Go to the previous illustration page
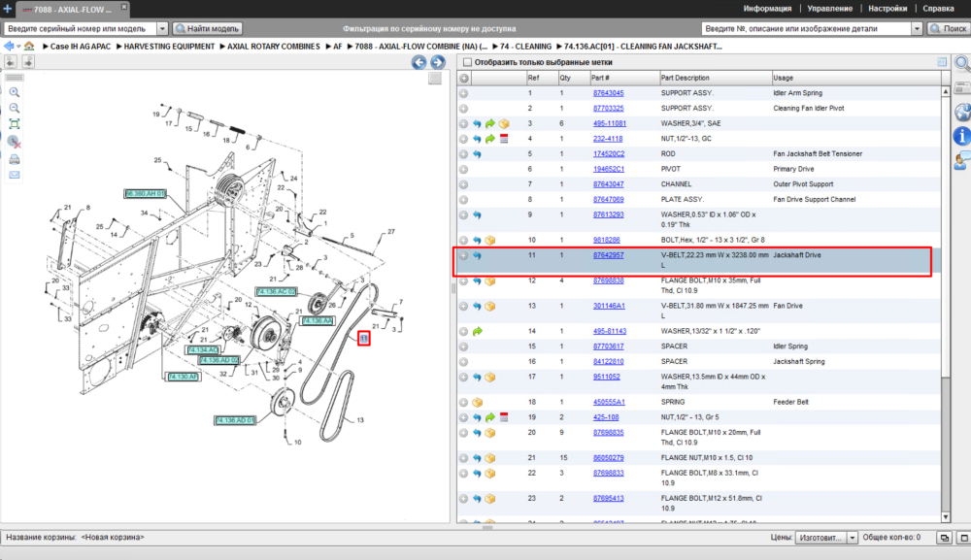 [419, 62]
